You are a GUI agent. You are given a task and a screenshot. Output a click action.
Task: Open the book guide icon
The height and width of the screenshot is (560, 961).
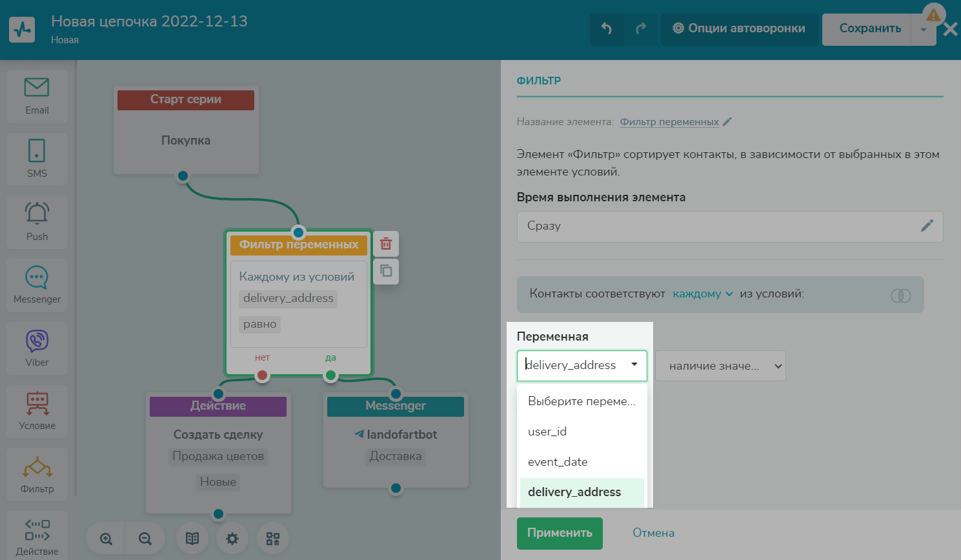click(192, 539)
